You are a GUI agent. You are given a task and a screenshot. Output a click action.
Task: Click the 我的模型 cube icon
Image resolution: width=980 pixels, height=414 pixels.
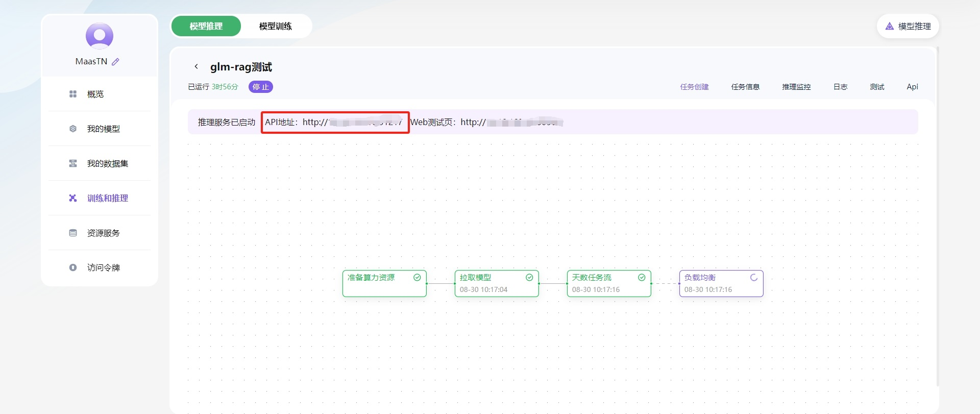click(x=73, y=129)
